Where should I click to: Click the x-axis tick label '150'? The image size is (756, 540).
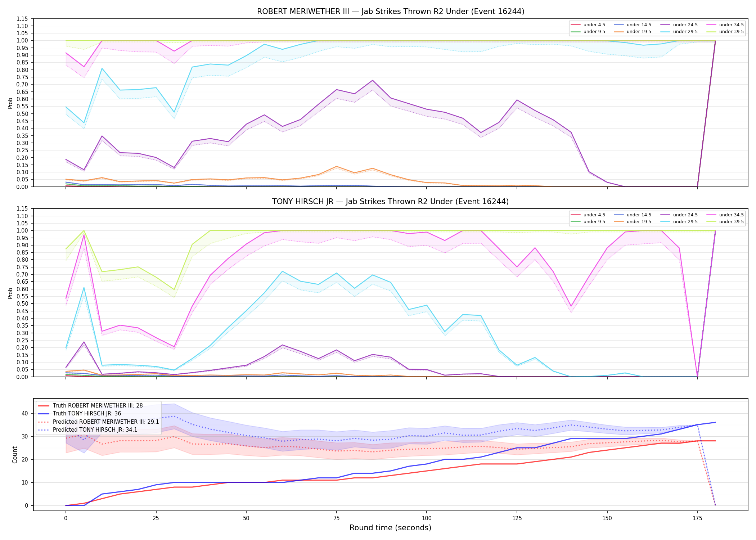click(607, 518)
